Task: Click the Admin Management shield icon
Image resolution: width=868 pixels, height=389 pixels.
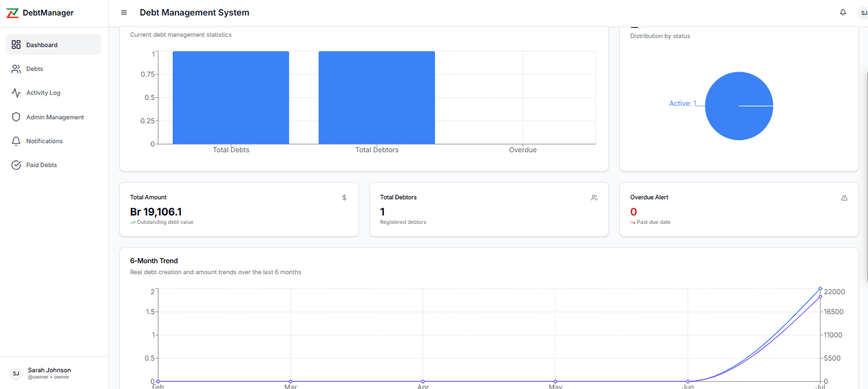Action: point(16,117)
